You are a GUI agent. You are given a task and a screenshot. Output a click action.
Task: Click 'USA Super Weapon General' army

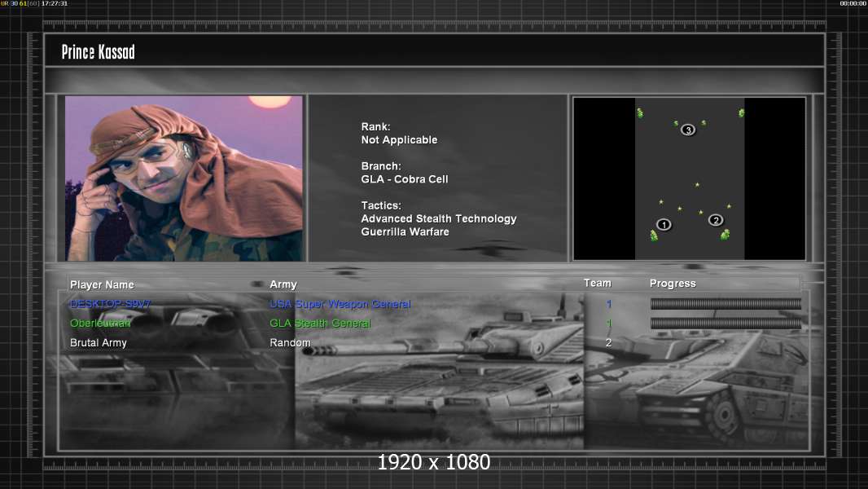(340, 304)
